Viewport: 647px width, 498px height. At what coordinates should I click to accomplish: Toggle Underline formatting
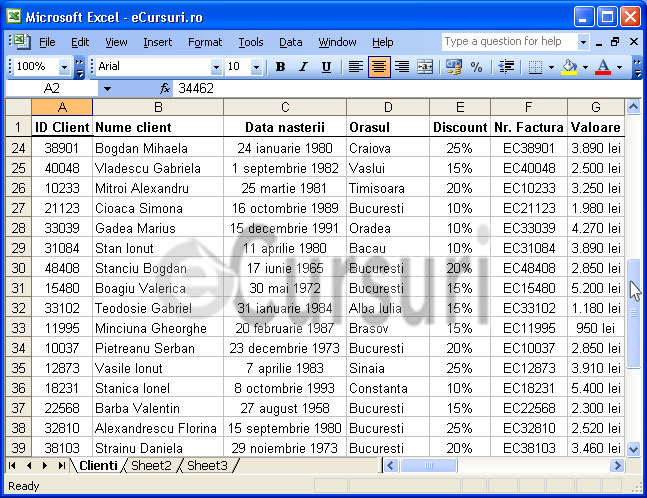click(x=326, y=66)
